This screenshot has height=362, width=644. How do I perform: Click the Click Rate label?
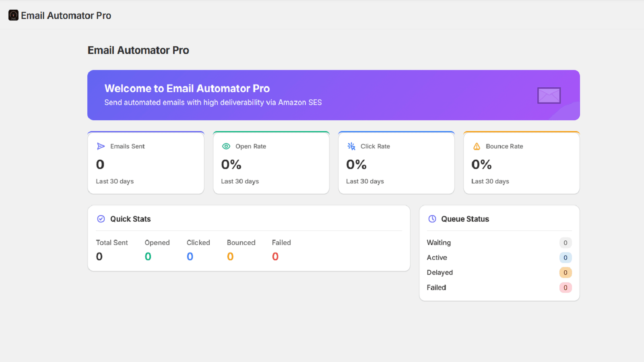(375, 146)
